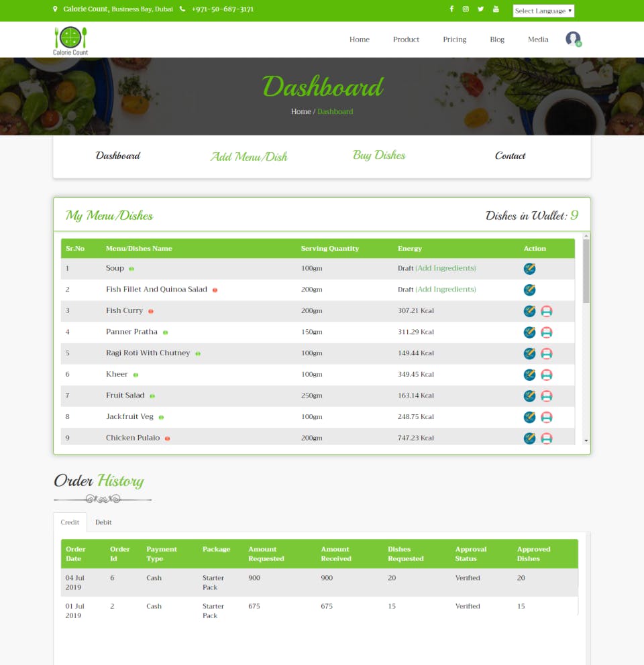Open the Media menu item

click(538, 39)
